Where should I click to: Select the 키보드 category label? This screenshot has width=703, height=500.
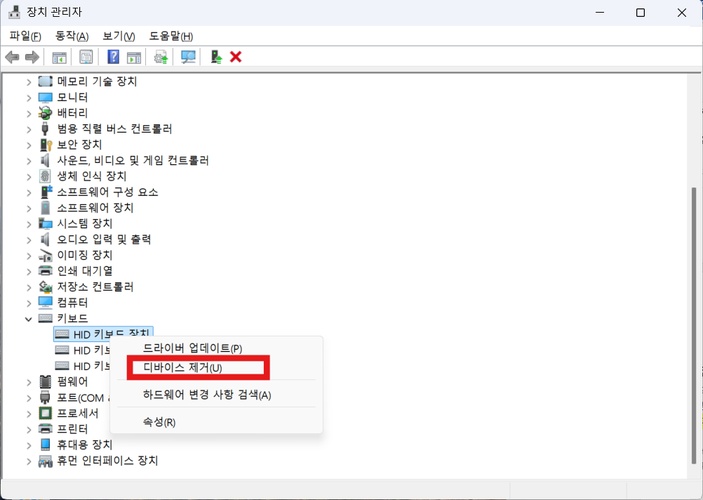point(72,318)
